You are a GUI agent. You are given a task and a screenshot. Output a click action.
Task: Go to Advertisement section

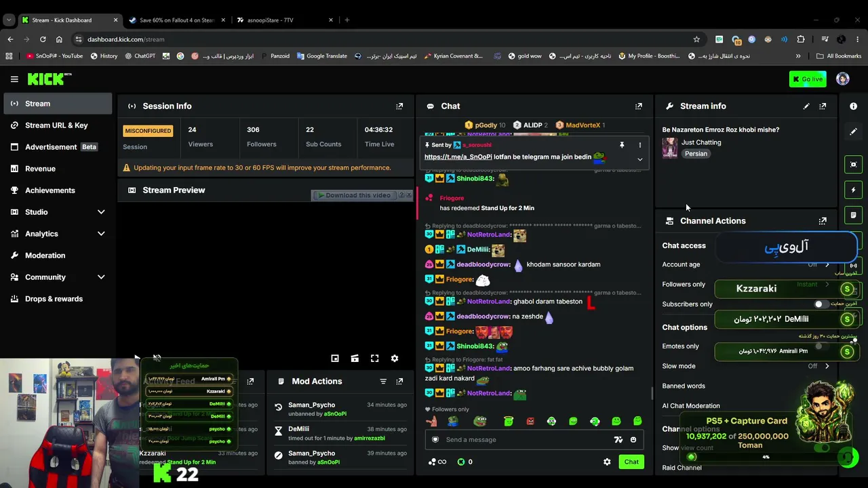click(58, 147)
